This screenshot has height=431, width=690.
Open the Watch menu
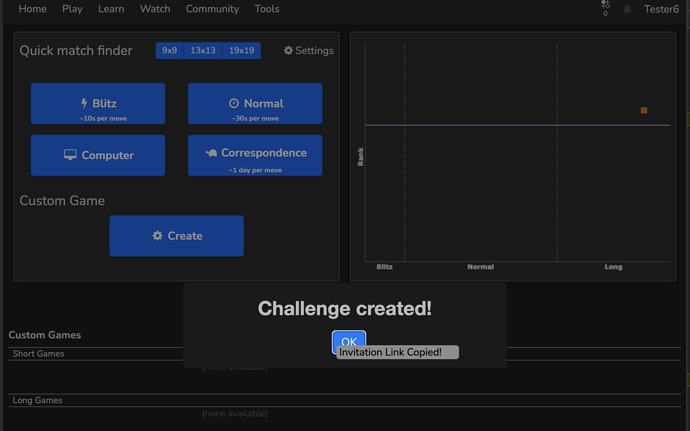pos(155,9)
